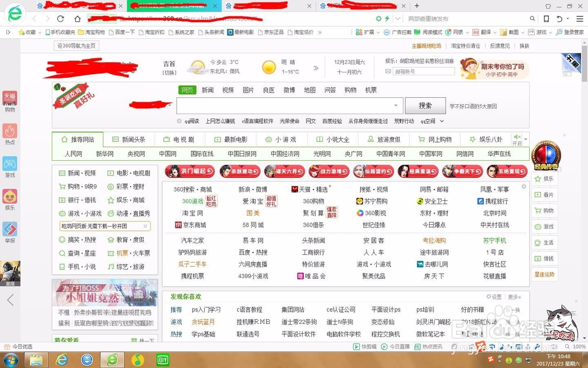Toggle sound 开启 in navigation tabs

pos(517,140)
